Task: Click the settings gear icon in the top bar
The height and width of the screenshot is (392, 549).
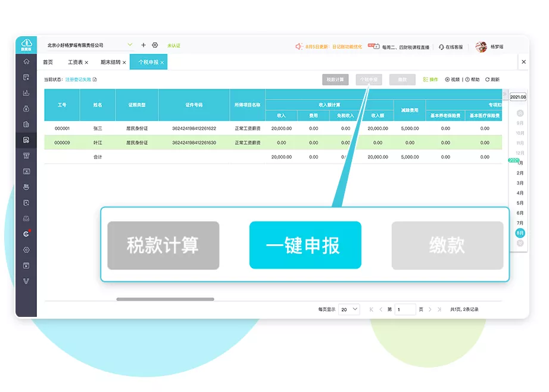Action: pyautogui.click(x=155, y=45)
